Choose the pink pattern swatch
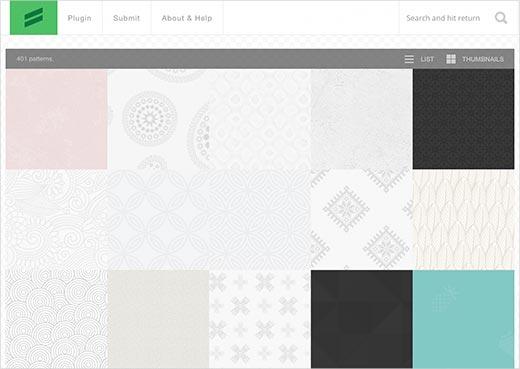This screenshot has height=369, width=520. tap(57, 119)
